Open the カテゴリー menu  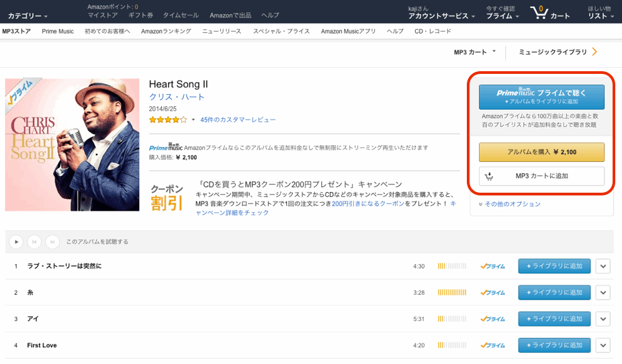pos(28,15)
